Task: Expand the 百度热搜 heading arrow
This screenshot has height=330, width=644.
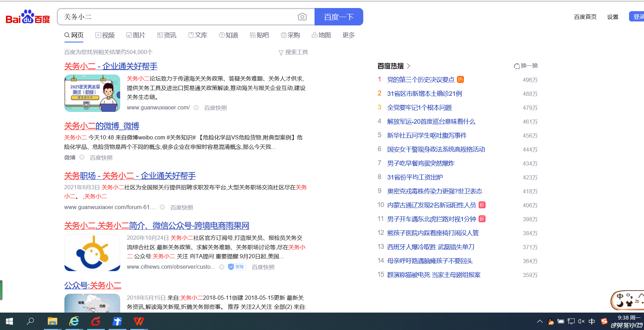Action: [409, 66]
